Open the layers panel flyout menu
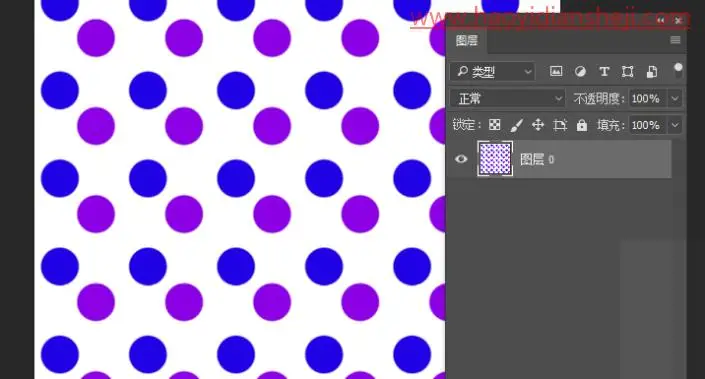 pyautogui.click(x=675, y=40)
